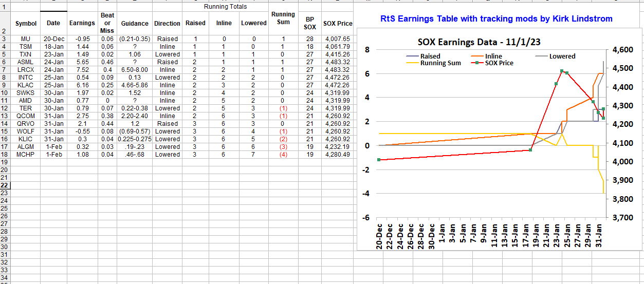This screenshot has height=284, width=644.
Task: Select TSM's SOX Price cell 4,061.79
Action: 337,47
